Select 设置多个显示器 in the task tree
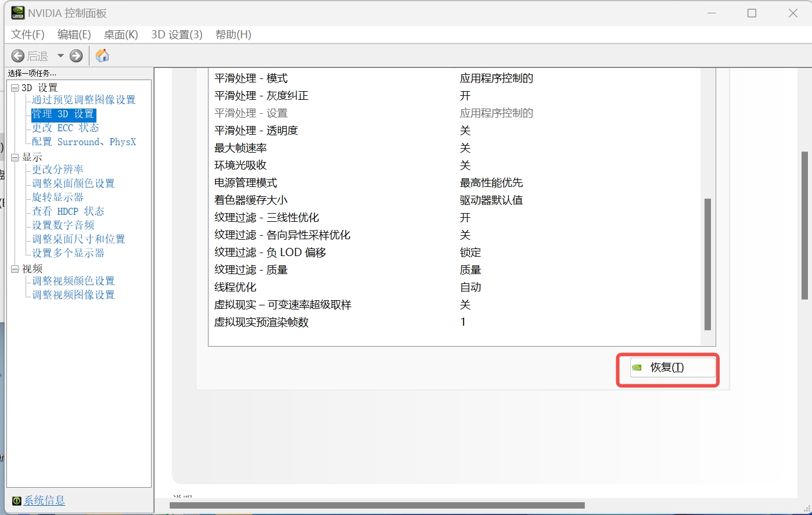Image resolution: width=812 pixels, height=515 pixels. coord(69,253)
